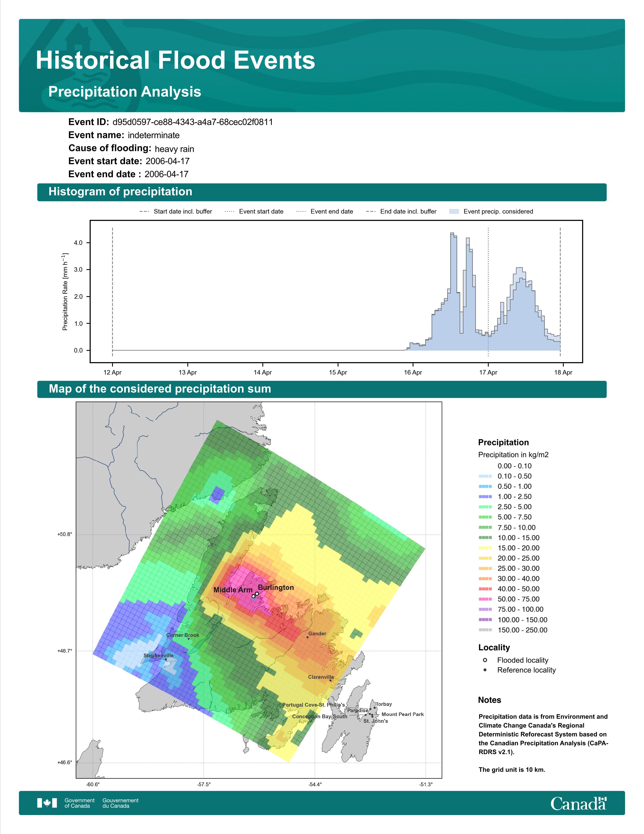Screen dimensions: 644x834
Task: Click the 1.00 - 2.50 precipitation swatch
Action: 485,496
